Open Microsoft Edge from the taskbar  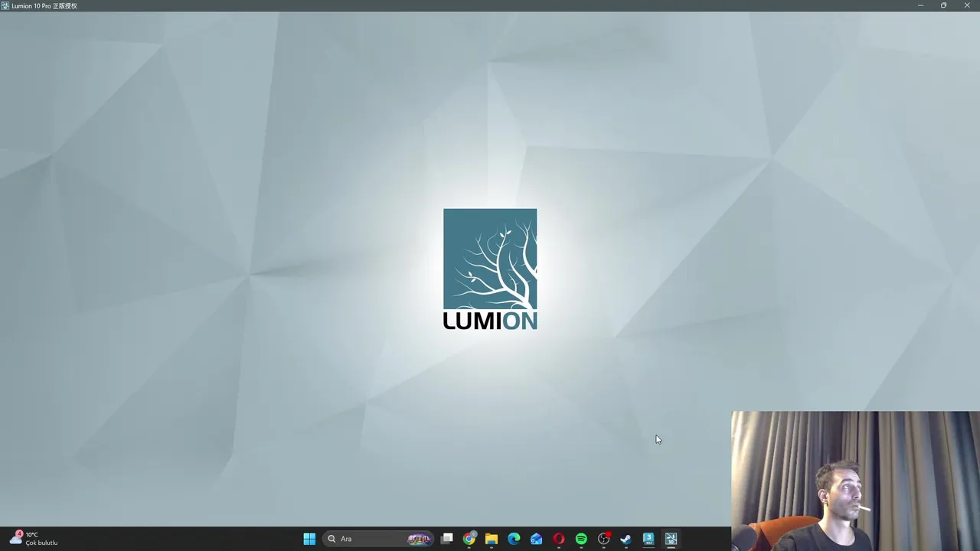(x=514, y=539)
